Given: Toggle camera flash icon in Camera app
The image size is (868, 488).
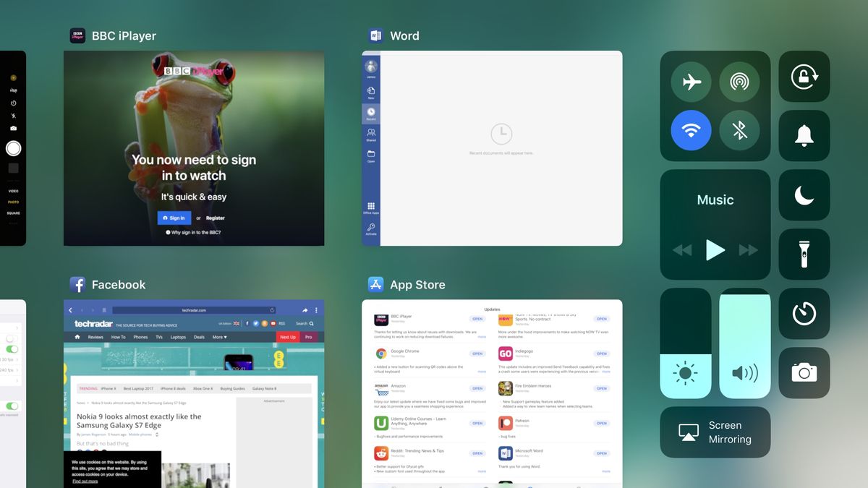Looking at the screenshot, I should click(x=13, y=115).
